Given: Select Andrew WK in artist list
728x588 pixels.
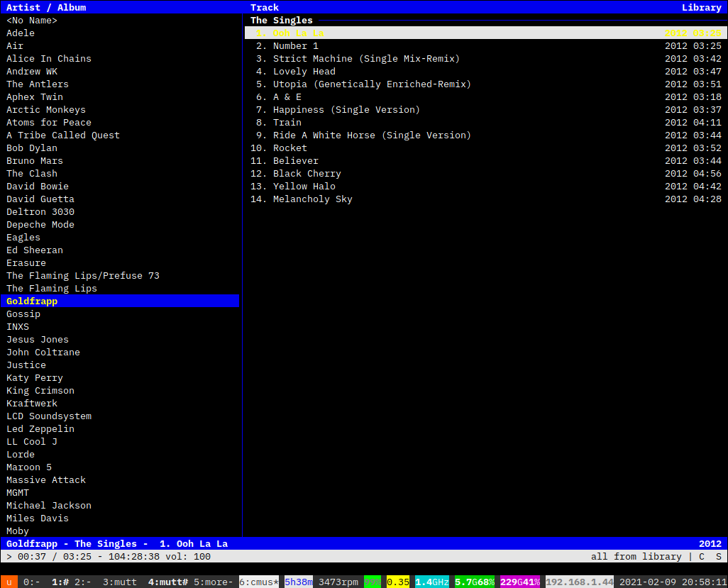Looking at the screenshot, I should [x=120, y=72].
